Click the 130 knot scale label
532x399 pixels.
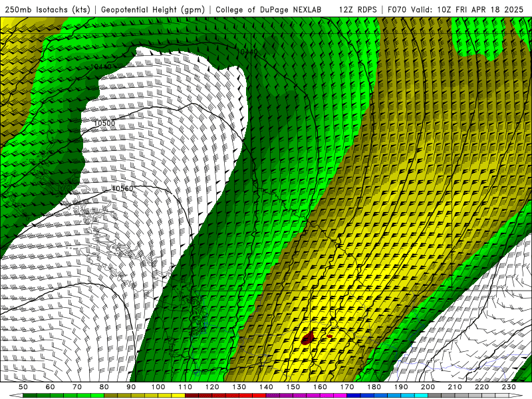[x=239, y=387]
